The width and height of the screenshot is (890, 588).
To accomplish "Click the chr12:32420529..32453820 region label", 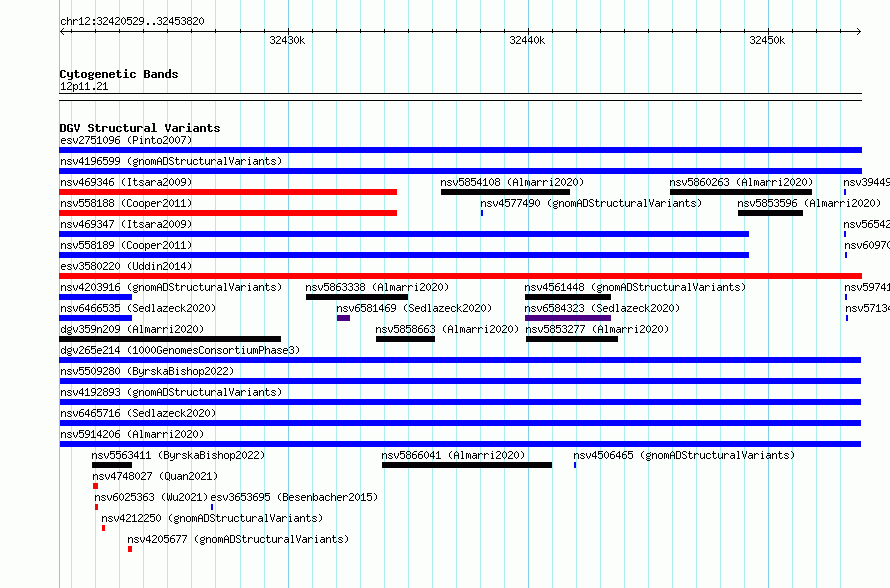I will pyautogui.click(x=132, y=21).
